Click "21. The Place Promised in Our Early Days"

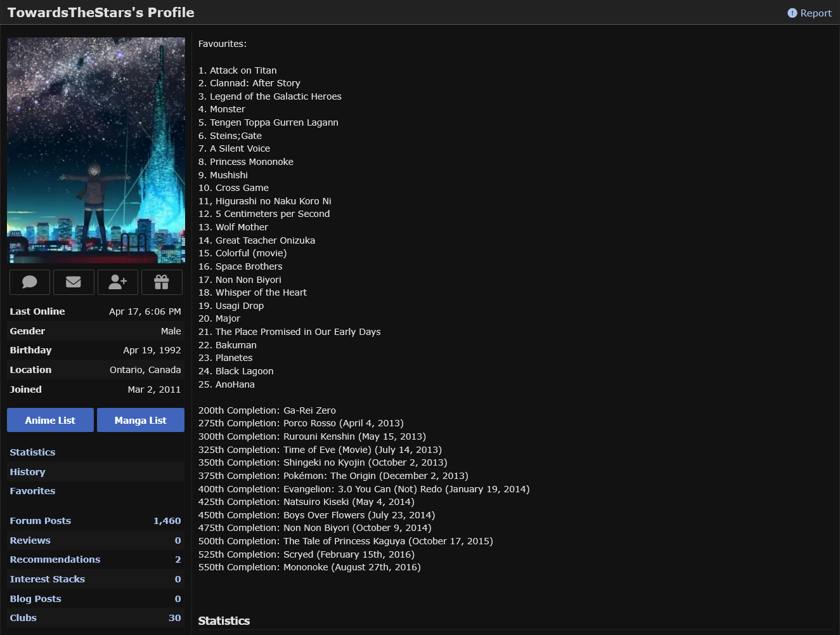point(290,332)
